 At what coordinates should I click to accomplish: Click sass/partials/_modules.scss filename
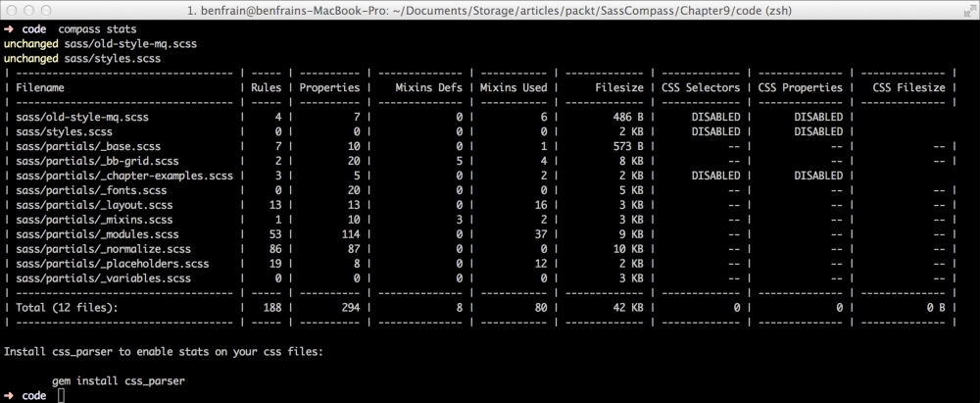click(x=97, y=234)
